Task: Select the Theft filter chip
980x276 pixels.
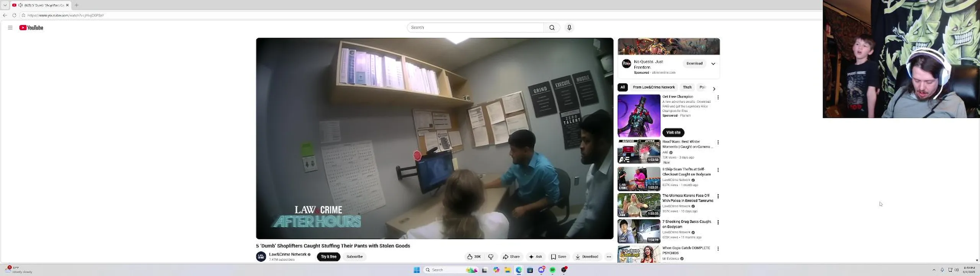Action: pos(687,87)
